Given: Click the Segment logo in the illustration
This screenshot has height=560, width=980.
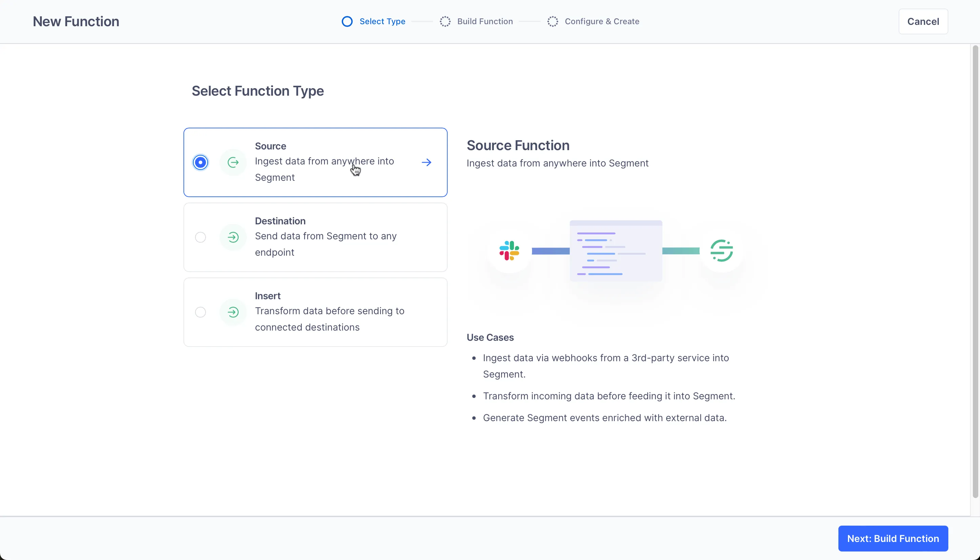Looking at the screenshot, I should point(721,251).
